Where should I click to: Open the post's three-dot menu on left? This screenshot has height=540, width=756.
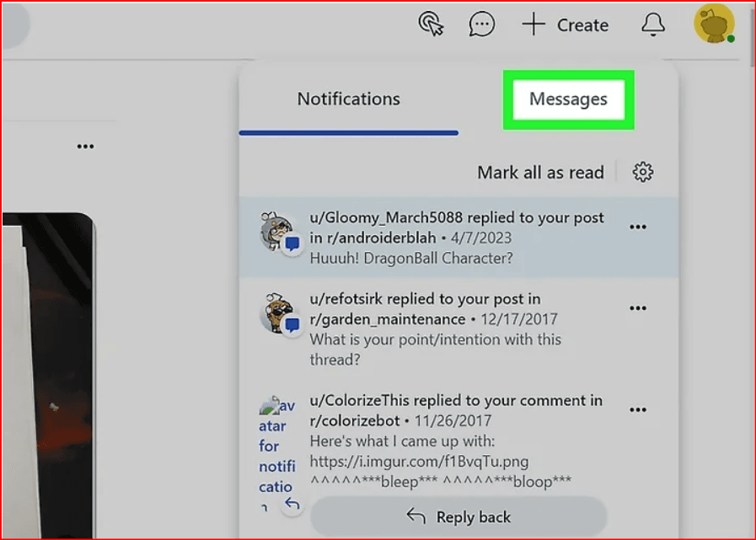[85, 147]
